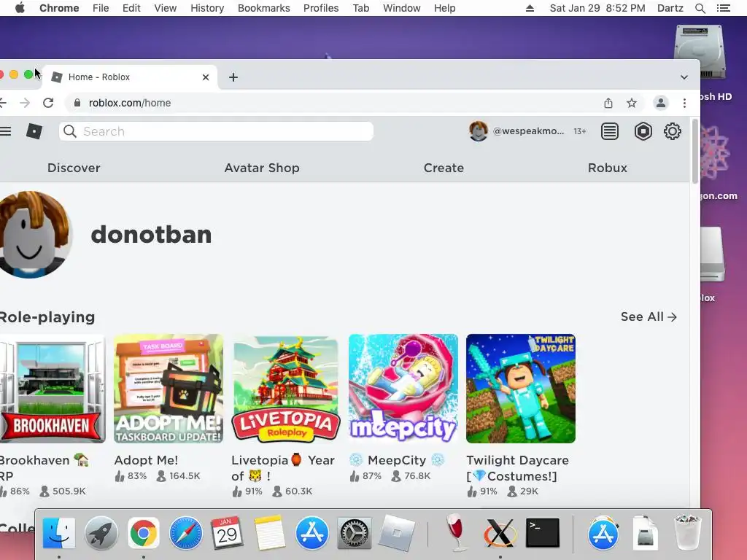Open the Wine glass app in Dock

[457, 533]
